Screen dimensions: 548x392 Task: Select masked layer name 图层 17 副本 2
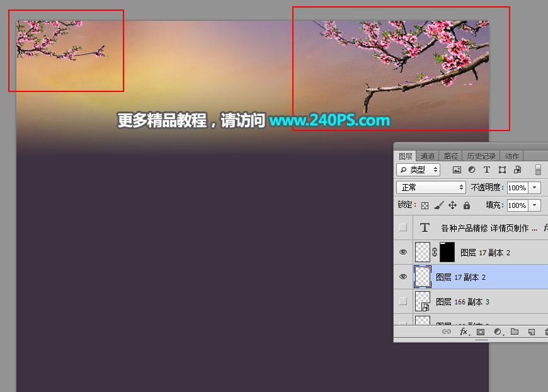pyautogui.click(x=485, y=253)
